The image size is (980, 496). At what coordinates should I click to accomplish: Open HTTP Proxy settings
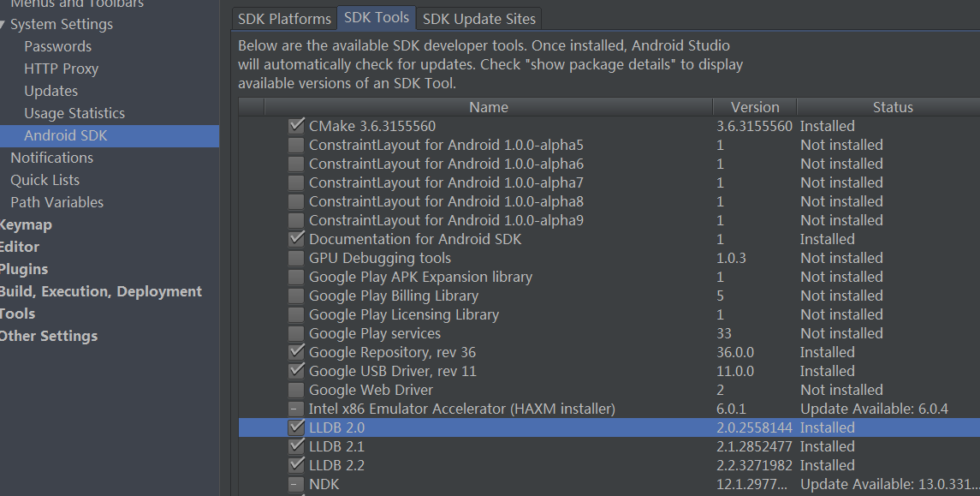pyautogui.click(x=61, y=69)
